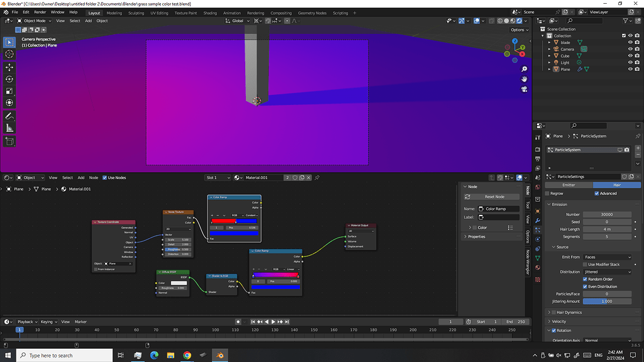Open the Slot 1 material slot dropdown

(218, 178)
